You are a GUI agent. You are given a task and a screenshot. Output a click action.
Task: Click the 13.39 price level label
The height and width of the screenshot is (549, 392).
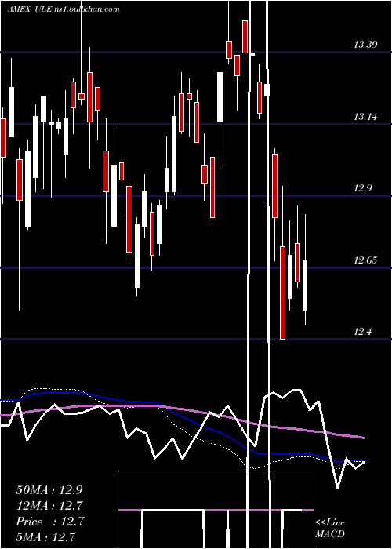[365, 45]
